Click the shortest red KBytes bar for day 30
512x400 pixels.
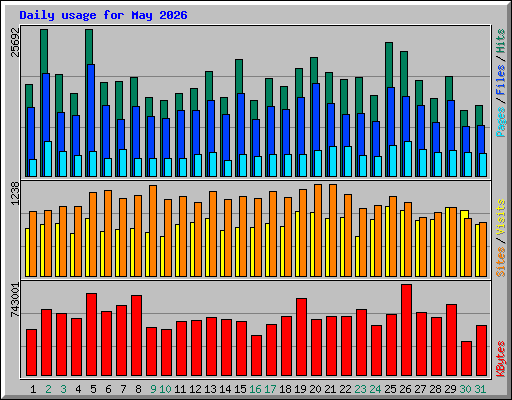point(466,359)
